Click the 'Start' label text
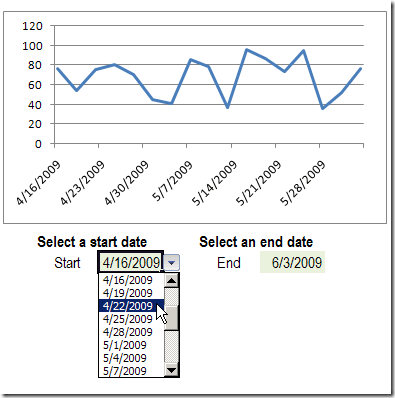395x398 pixels. click(x=67, y=263)
